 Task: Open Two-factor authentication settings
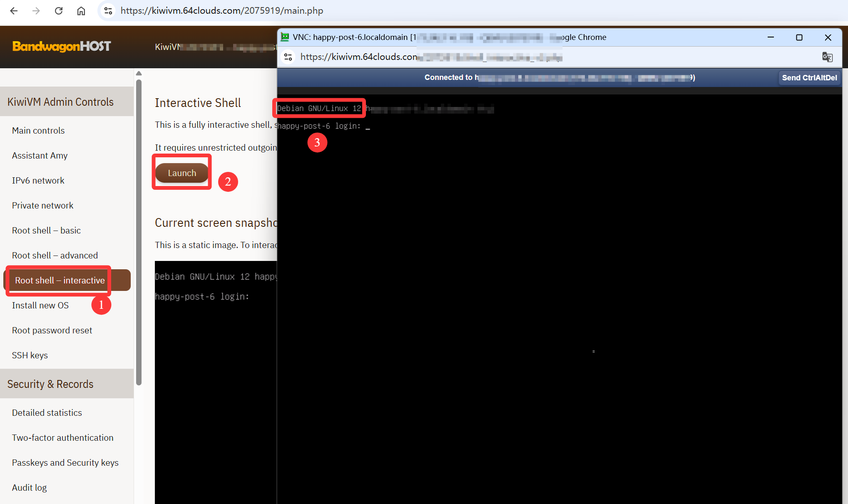point(62,438)
